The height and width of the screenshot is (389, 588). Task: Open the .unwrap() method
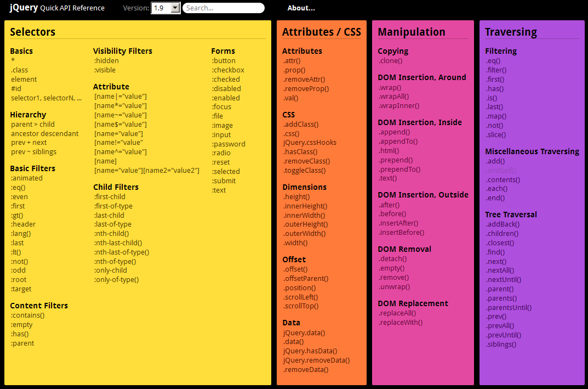click(394, 287)
